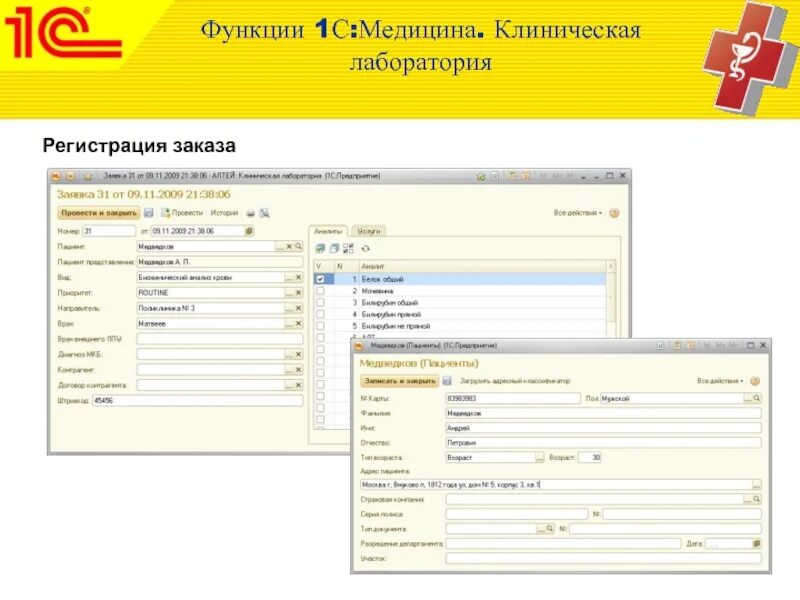
Task: Click the Отчество field with Петрович
Action: coord(603,442)
